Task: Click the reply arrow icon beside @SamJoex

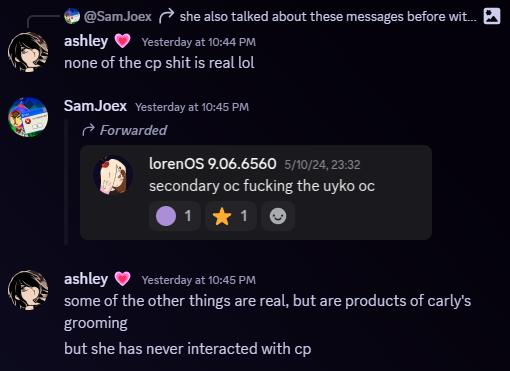Action: tap(166, 16)
